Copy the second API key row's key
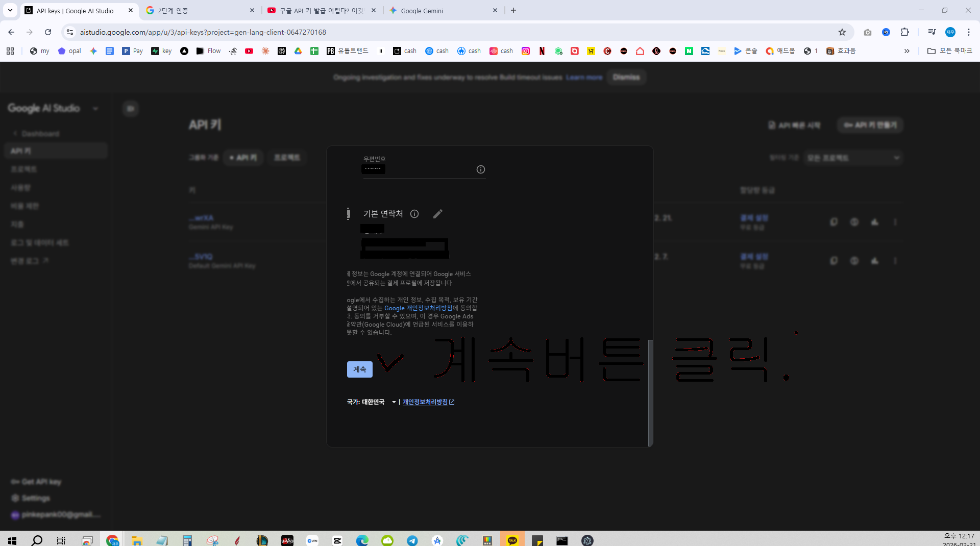 coord(834,261)
